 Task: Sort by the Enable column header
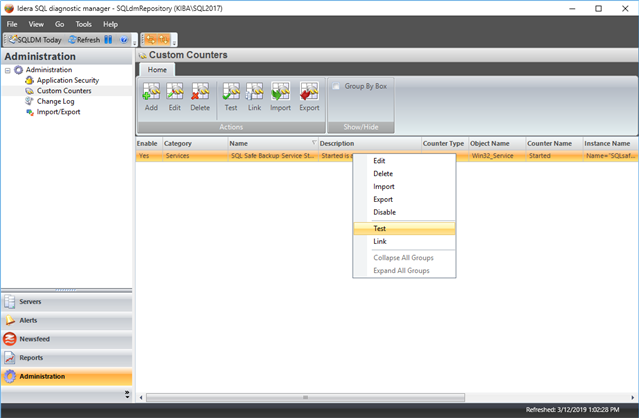(x=149, y=143)
